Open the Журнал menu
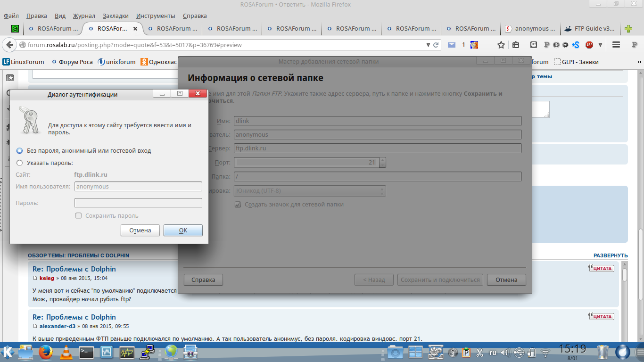The width and height of the screenshot is (644, 362). point(84,16)
